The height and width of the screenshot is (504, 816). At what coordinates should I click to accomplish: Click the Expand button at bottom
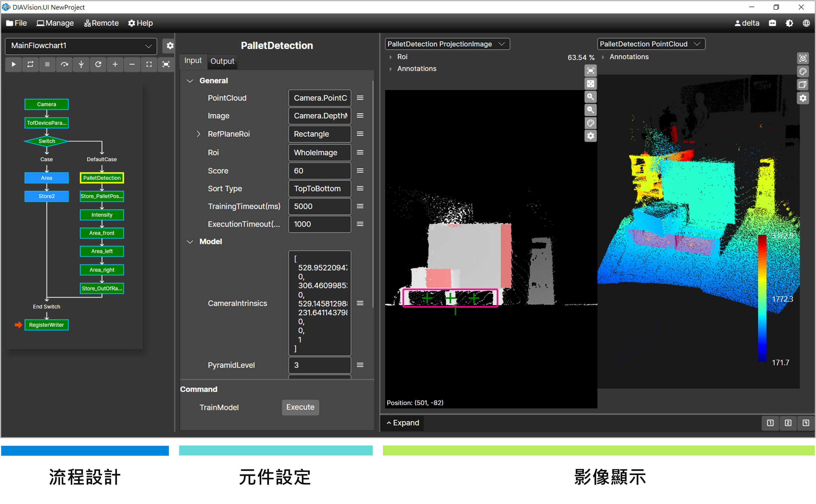tap(403, 423)
